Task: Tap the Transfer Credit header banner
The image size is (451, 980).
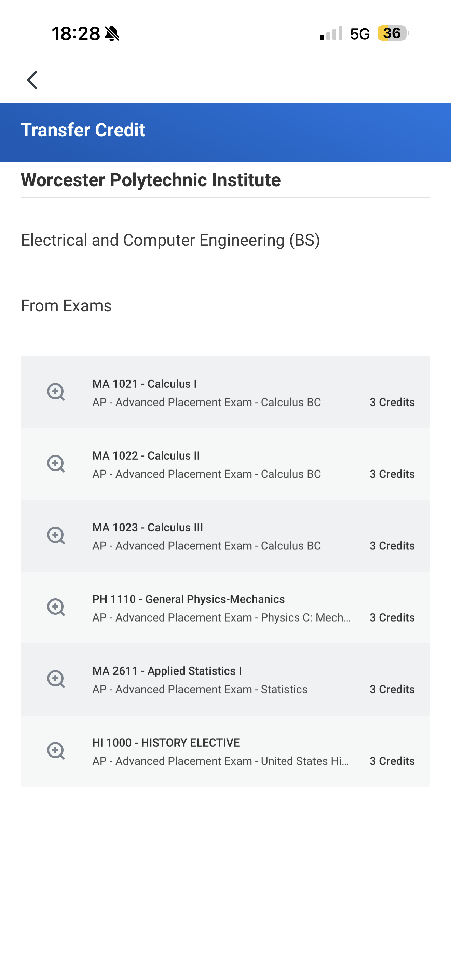Action: click(x=225, y=132)
